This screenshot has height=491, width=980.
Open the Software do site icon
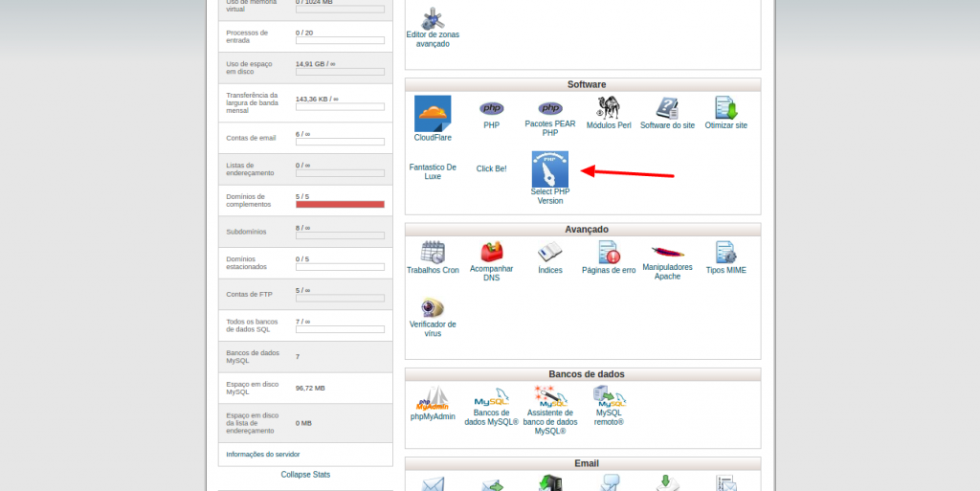click(667, 108)
